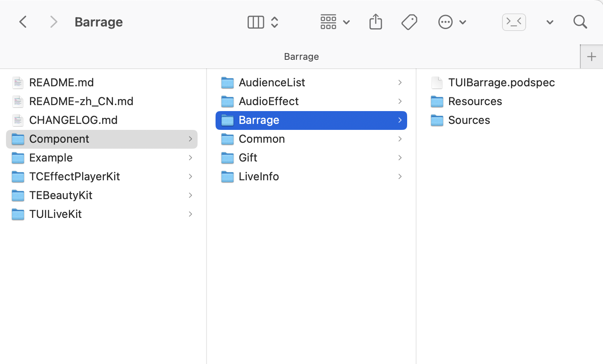Expand the toolbar overflow chevron
603x364 pixels.
(x=550, y=22)
